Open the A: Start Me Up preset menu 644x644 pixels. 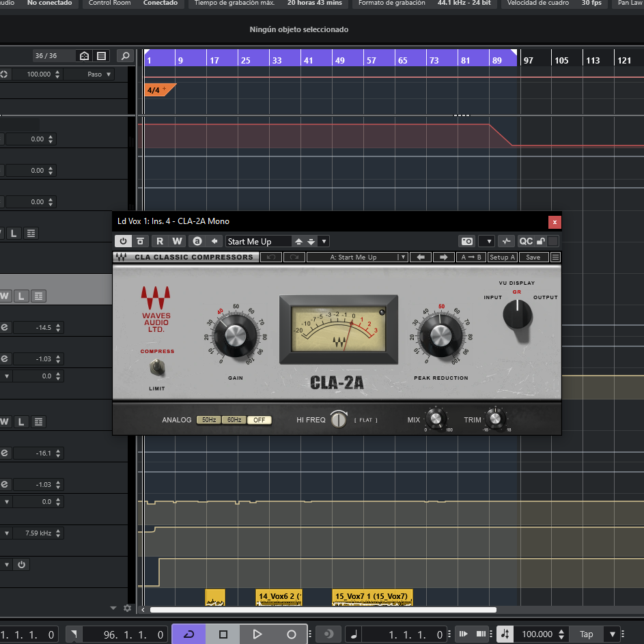click(357, 257)
